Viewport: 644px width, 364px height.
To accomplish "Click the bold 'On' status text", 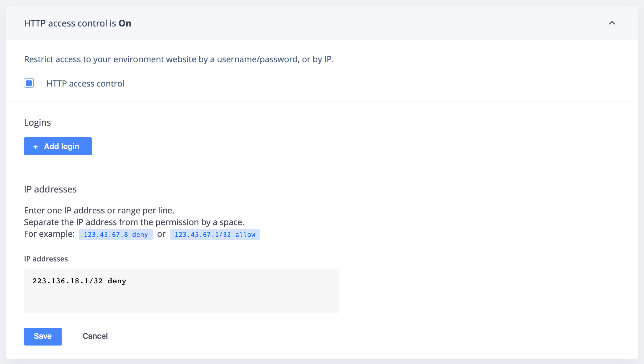I will (x=125, y=23).
